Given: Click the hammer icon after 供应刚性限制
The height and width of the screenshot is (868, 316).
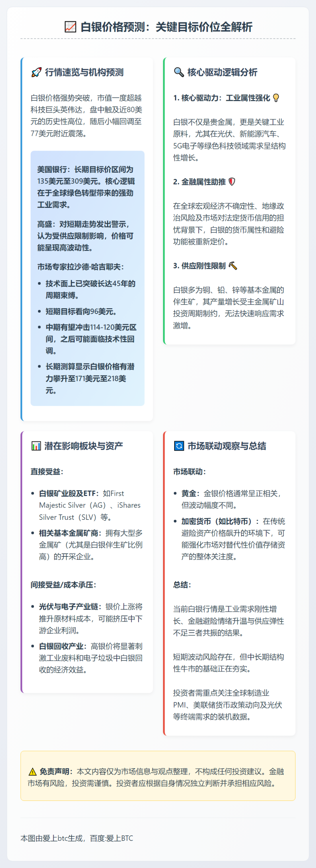Looking at the screenshot, I should click(x=233, y=266).
